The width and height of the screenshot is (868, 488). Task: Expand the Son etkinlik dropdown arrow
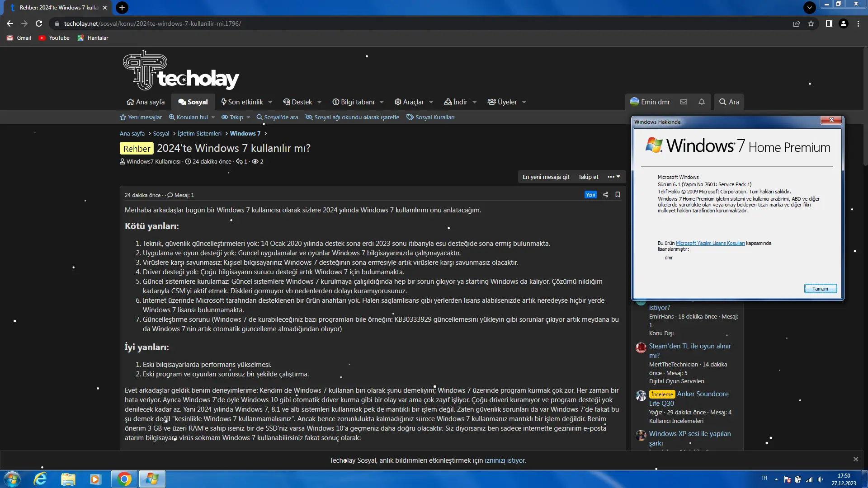pos(270,102)
